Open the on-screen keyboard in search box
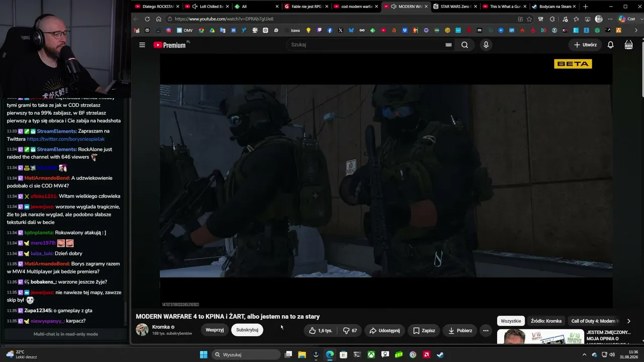 point(448,45)
